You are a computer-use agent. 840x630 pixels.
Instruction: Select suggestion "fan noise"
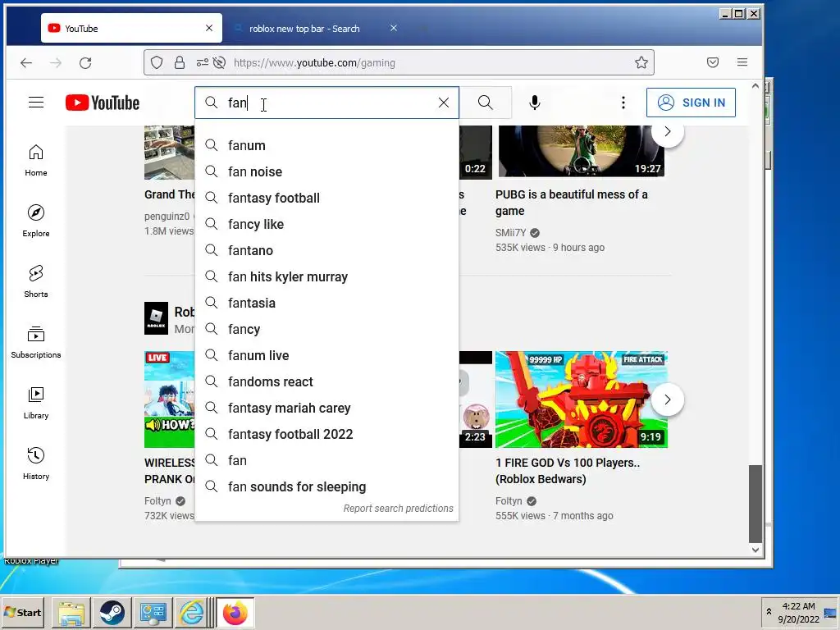point(326,172)
